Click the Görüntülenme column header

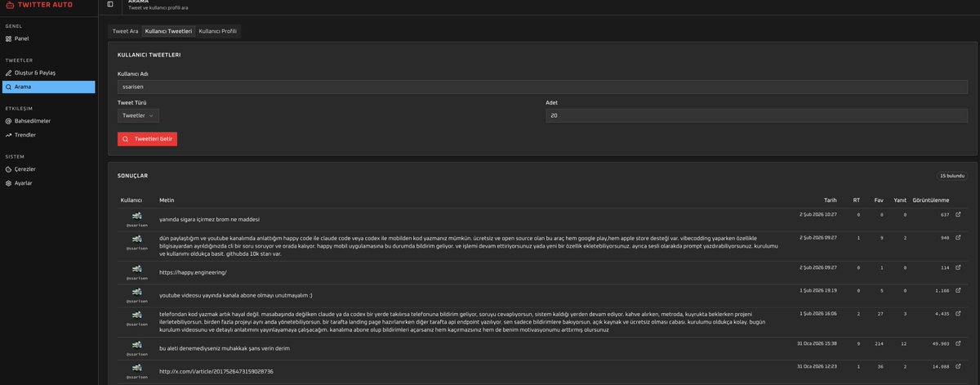pos(931,199)
